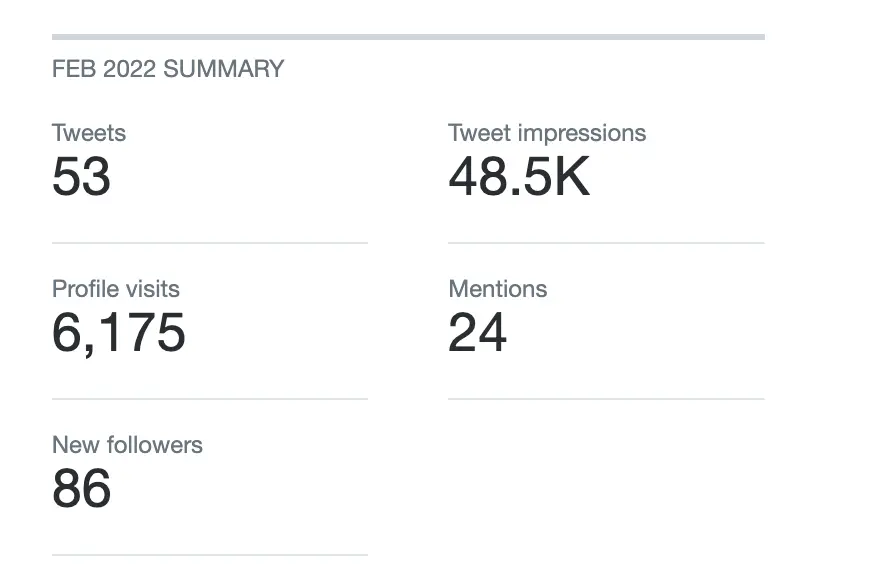The image size is (874, 588).
Task: Click the divider below the 48.5K value
Action: click(x=606, y=243)
